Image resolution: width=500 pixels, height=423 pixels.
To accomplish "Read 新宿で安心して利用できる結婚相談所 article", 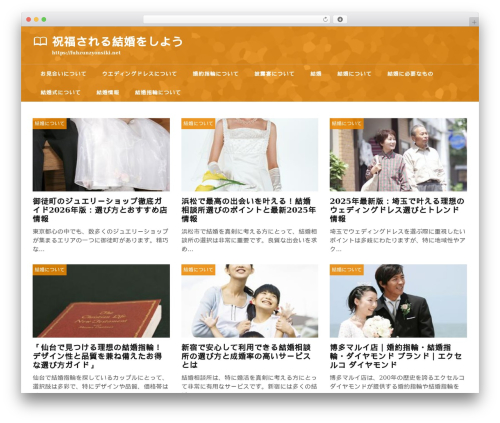I will (x=246, y=356).
